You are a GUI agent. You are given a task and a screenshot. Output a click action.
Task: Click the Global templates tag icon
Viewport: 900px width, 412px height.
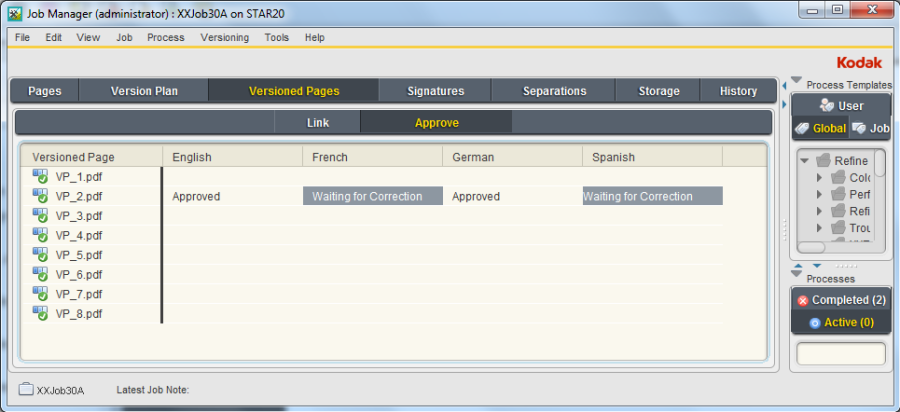point(802,128)
